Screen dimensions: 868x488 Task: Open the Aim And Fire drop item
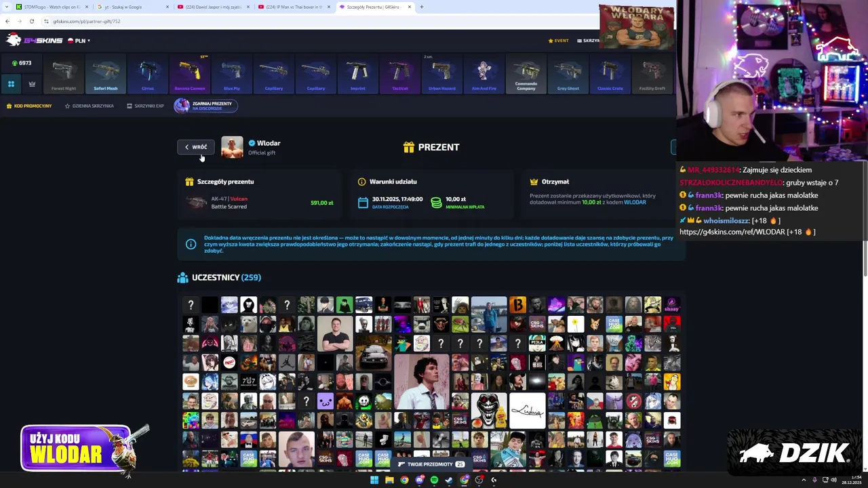[x=484, y=75]
